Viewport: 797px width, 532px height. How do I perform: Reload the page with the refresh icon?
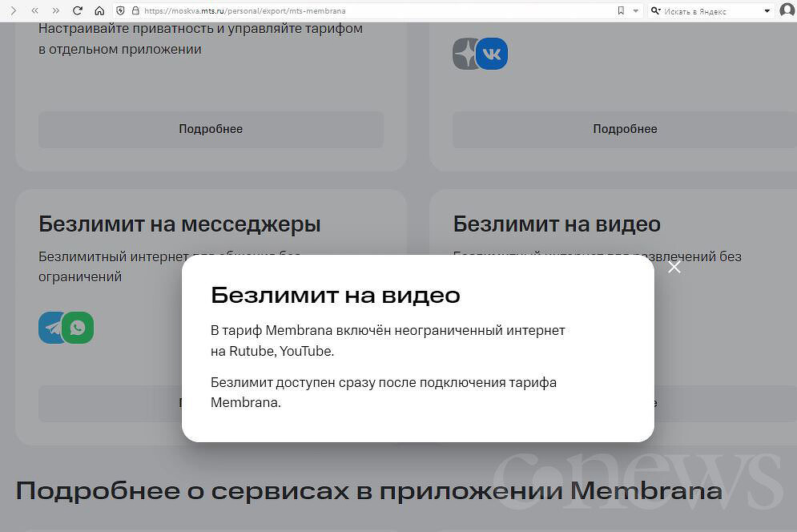(x=77, y=10)
